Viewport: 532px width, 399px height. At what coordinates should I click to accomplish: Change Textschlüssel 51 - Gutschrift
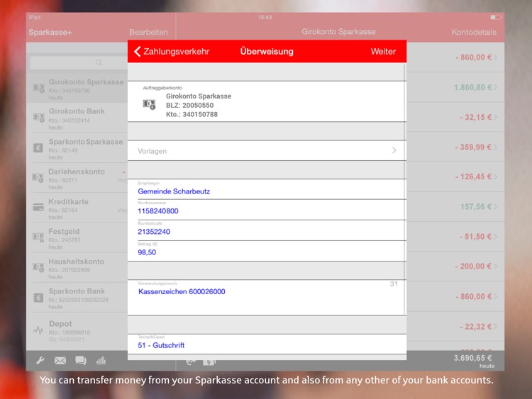[267, 344]
